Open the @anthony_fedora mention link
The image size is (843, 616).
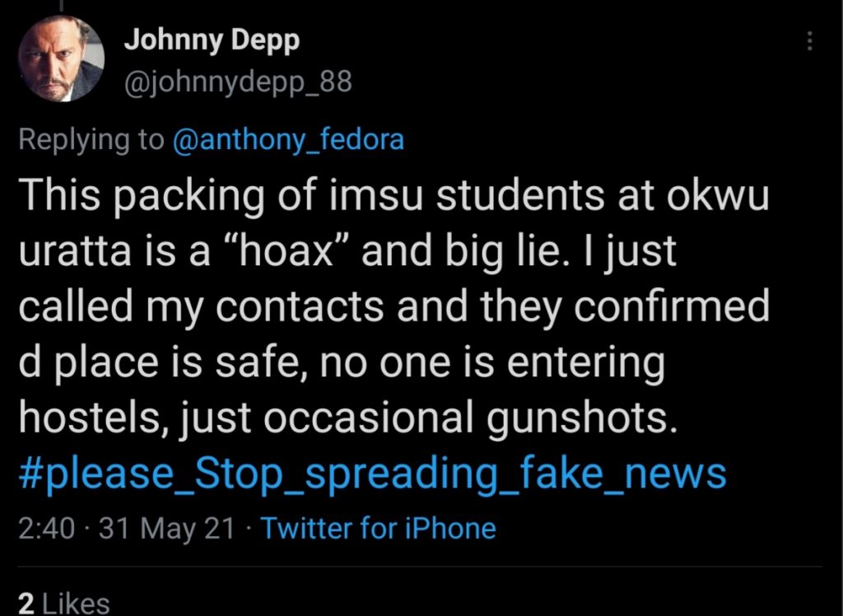click(x=288, y=140)
